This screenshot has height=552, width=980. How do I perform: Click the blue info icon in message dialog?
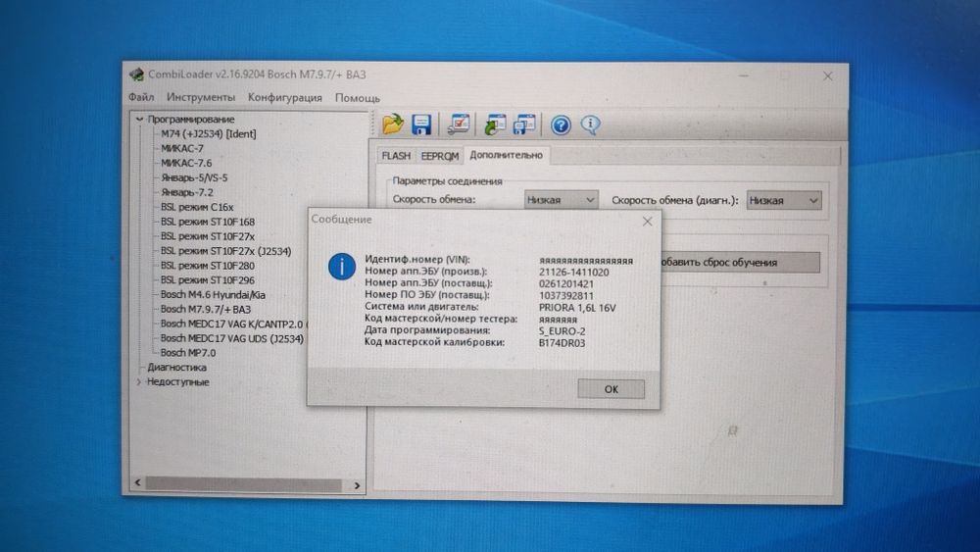pos(342,267)
